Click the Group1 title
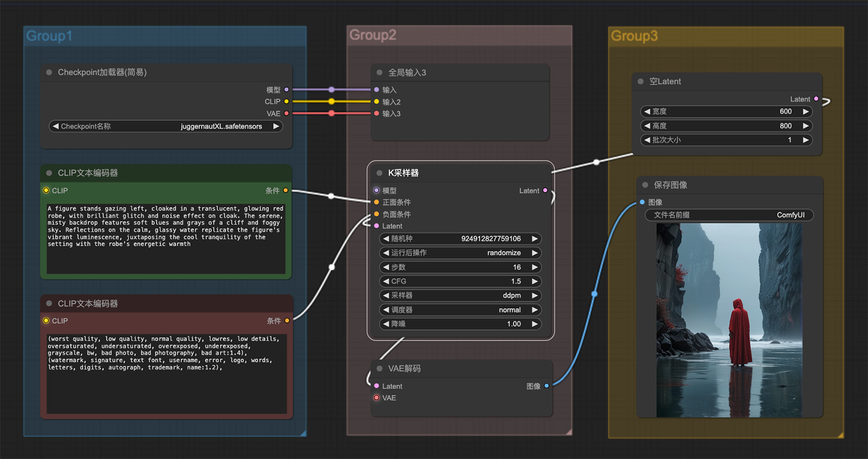Screen dimensions: 868x459 click(49, 36)
